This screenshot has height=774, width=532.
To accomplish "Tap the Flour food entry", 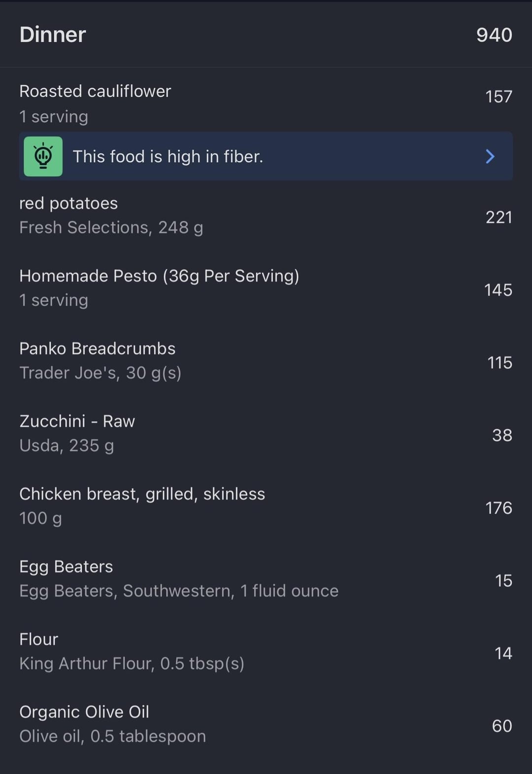I will [x=38, y=639].
